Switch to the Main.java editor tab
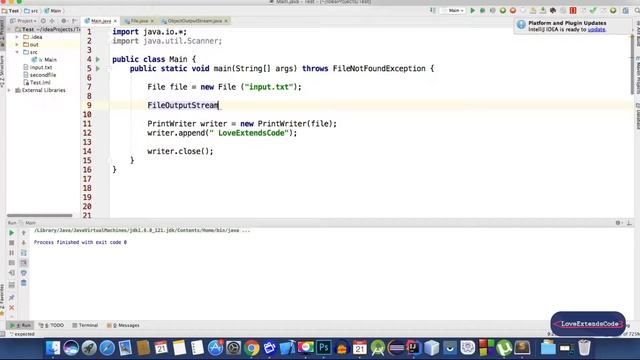This screenshot has width=640, height=360. [100, 21]
